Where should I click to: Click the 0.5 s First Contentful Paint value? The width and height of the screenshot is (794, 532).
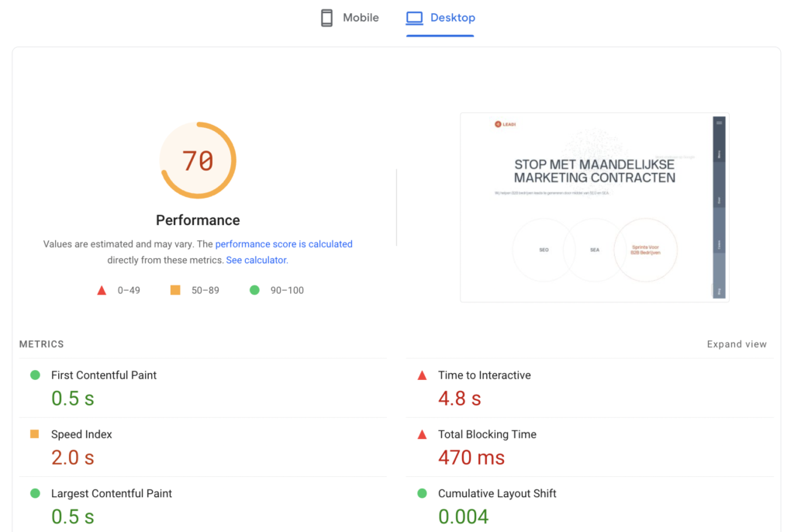point(73,399)
